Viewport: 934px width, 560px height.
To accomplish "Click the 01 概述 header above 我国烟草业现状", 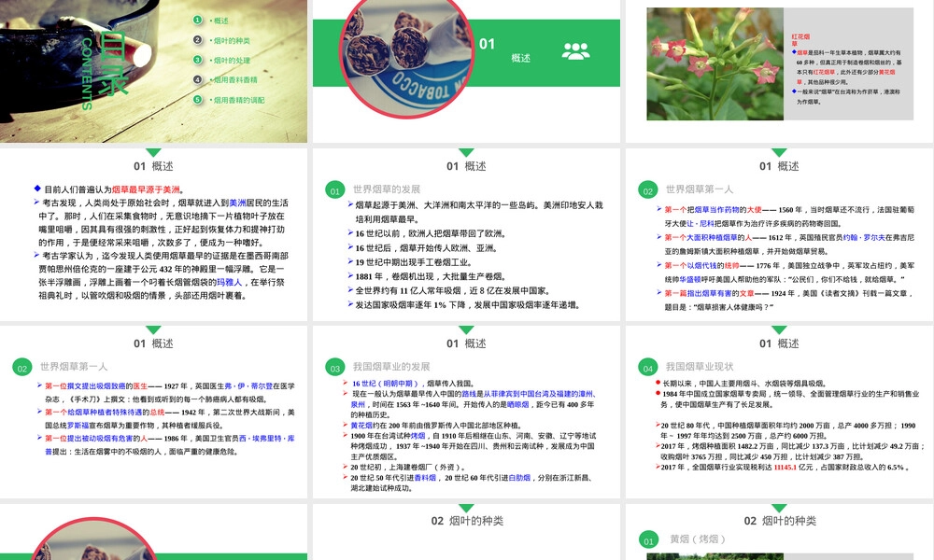I will tap(779, 343).
